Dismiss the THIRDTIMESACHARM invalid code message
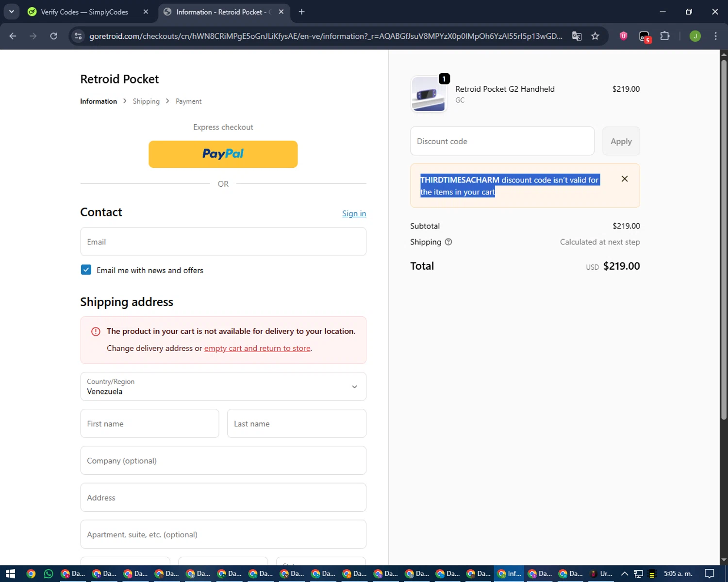The width and height of the screenshot is (728, 582). 625,179
